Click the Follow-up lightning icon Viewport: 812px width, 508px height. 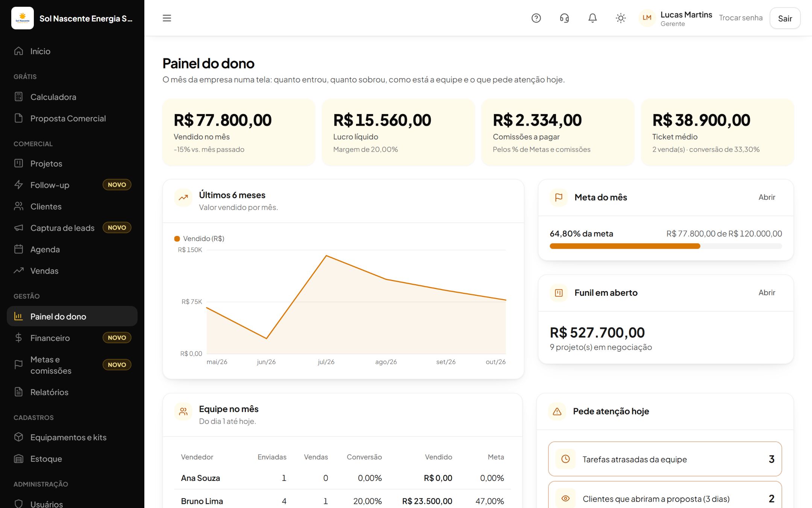[x=18, y=185]
